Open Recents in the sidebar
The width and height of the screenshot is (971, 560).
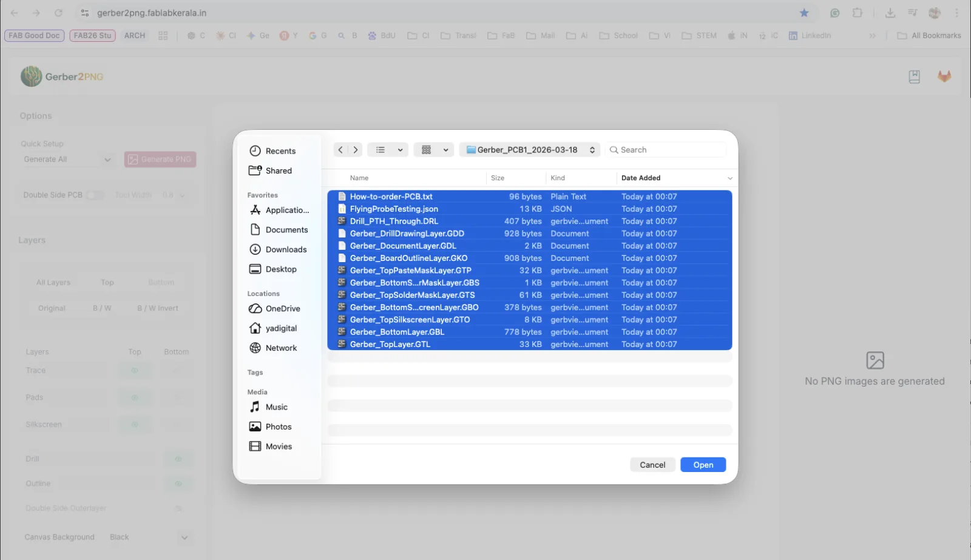tap(272, 151)
